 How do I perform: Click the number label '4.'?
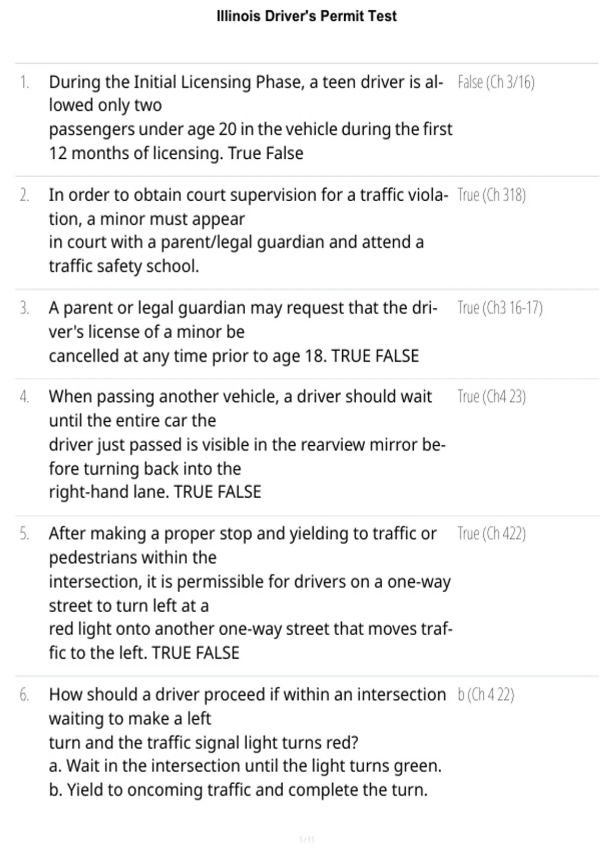pyautogui.click(x=25, y=397)
